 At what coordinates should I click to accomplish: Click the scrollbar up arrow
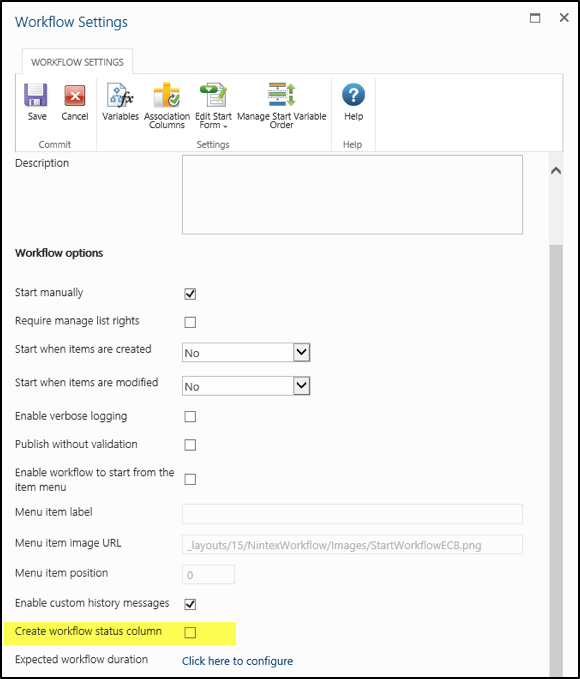click(x=556, y=171)
